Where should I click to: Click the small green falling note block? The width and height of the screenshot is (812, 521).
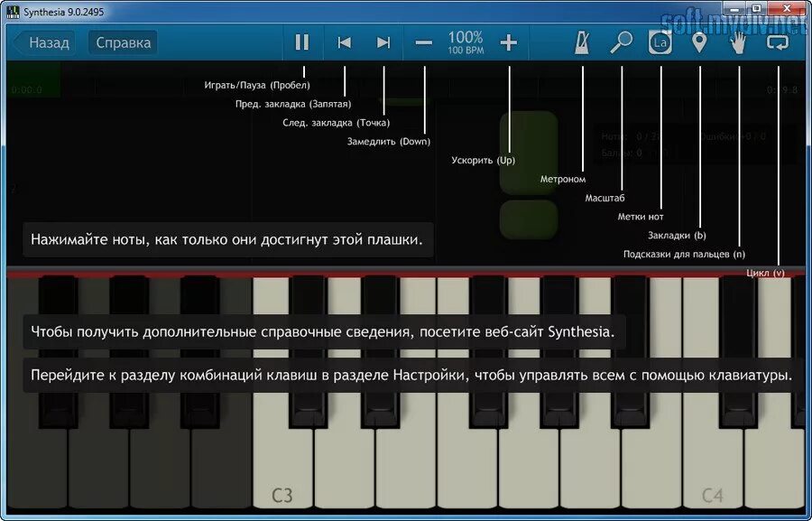(x=529, y=219)
